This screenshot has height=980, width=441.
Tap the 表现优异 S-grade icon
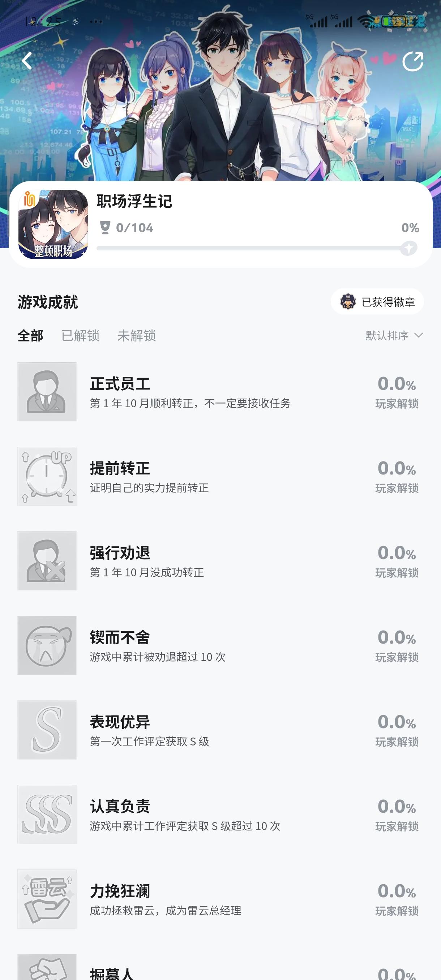coord(47,730)
